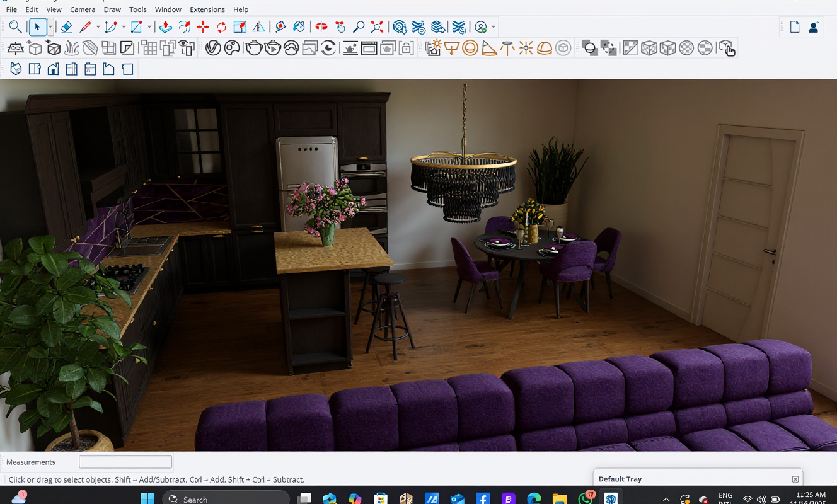Click the Measurements input field
Screen dimensions: 837x504
pyautogui.click(x=125, y=462)
